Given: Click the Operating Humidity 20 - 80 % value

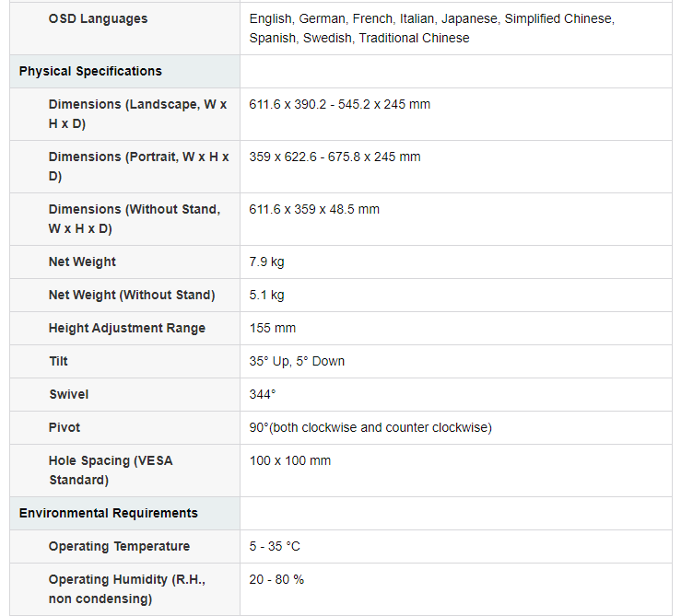Looking at the screenshot, I should [276, 579].
